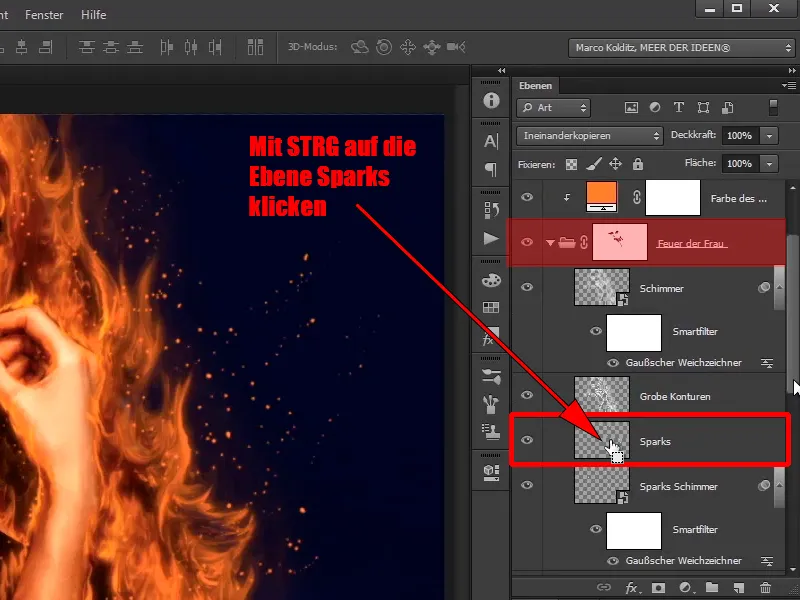Open the blend mode dropdown Ineinanderkopieren
The width and height of the screenshot is (800, 600).
click(590, 136)
